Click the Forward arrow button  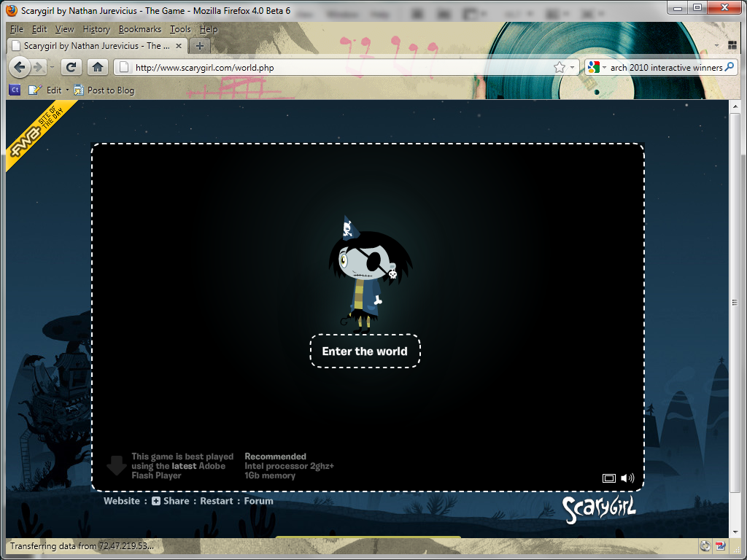coord(39,67)
